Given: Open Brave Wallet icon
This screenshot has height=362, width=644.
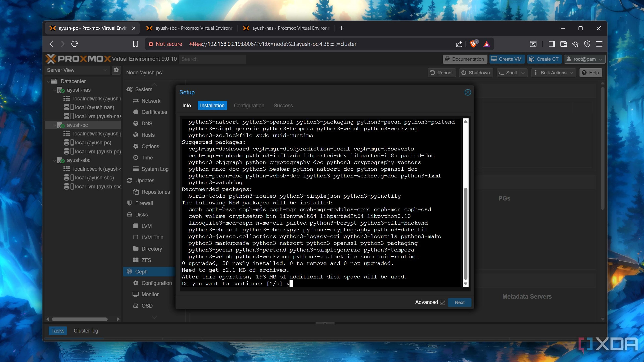Looking at the screenshot, I should [563, 44].
